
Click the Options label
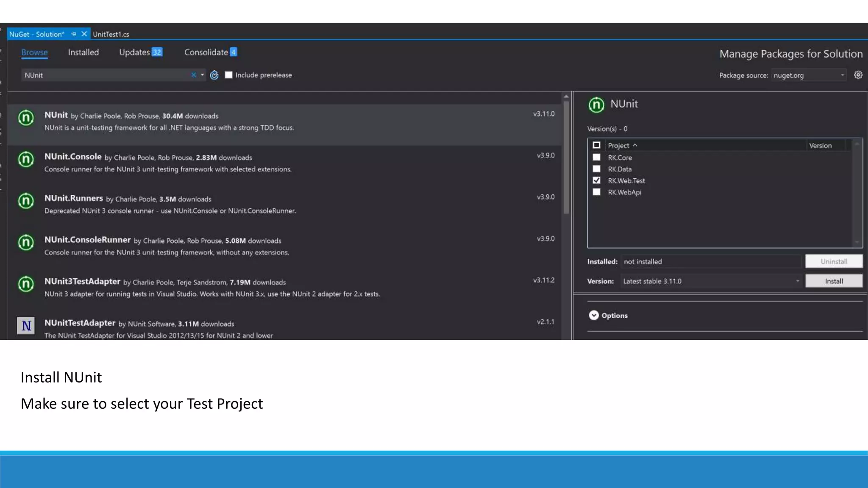(614, 316)
